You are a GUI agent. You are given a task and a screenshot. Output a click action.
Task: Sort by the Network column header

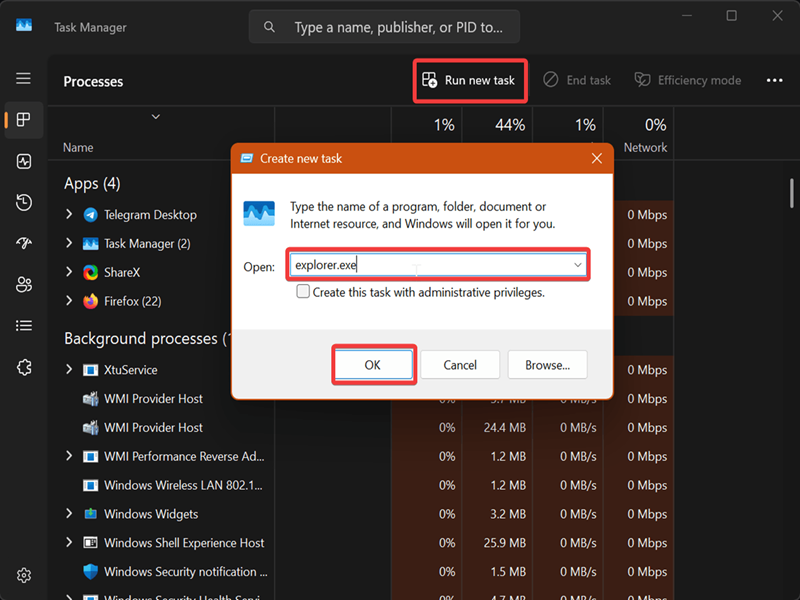point(645,147)
